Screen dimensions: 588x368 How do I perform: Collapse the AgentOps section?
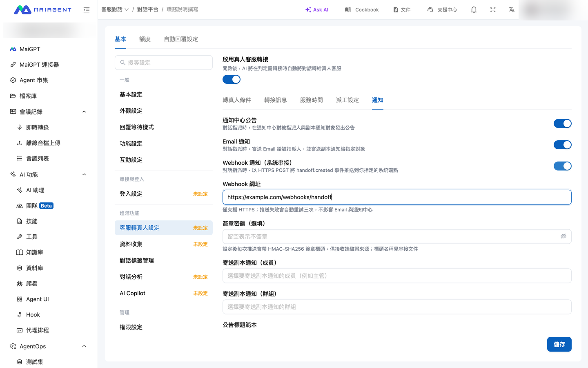pos(84,346)
